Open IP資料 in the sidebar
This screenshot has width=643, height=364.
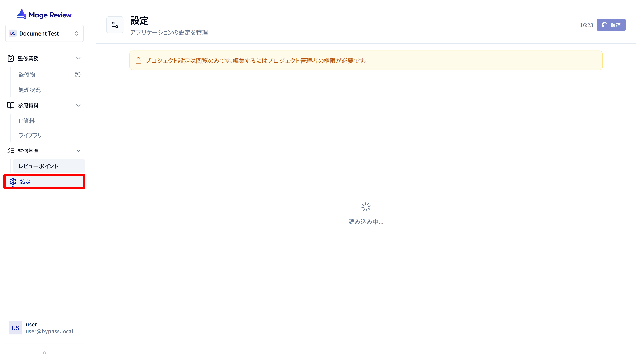(27, 121)
